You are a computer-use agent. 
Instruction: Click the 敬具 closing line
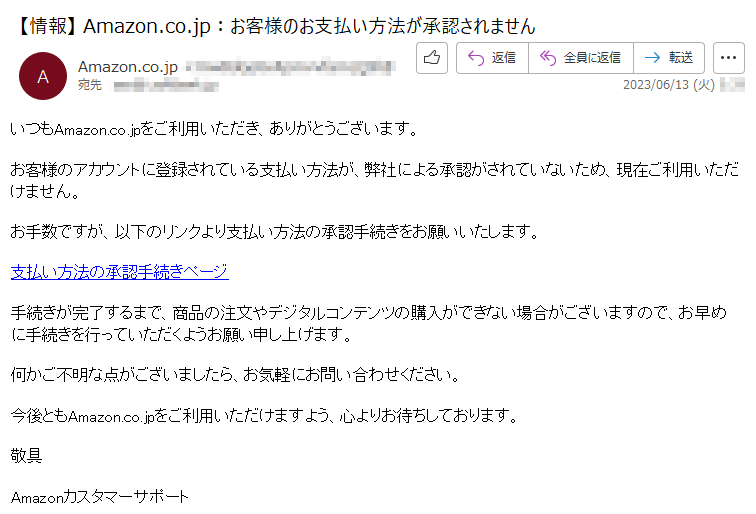click(27, 455)
